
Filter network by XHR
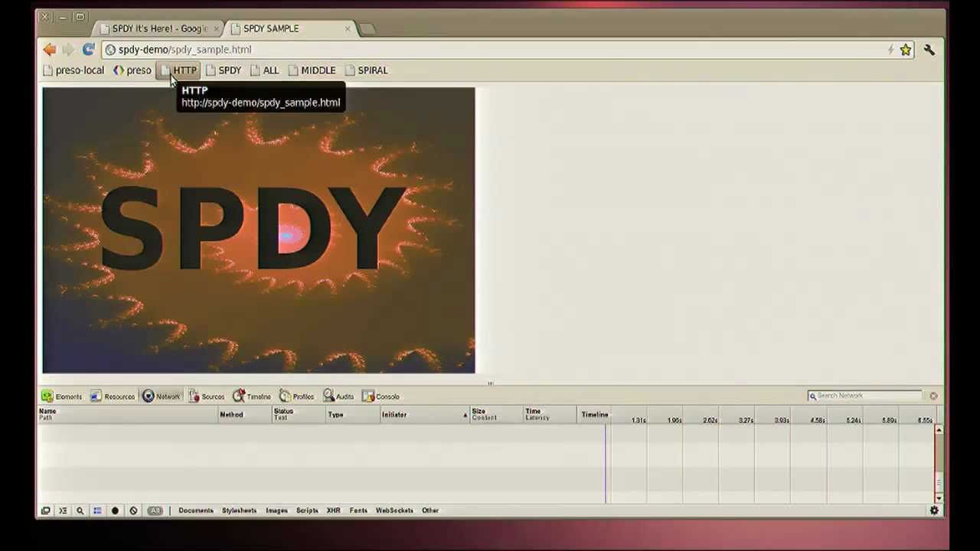333,510
